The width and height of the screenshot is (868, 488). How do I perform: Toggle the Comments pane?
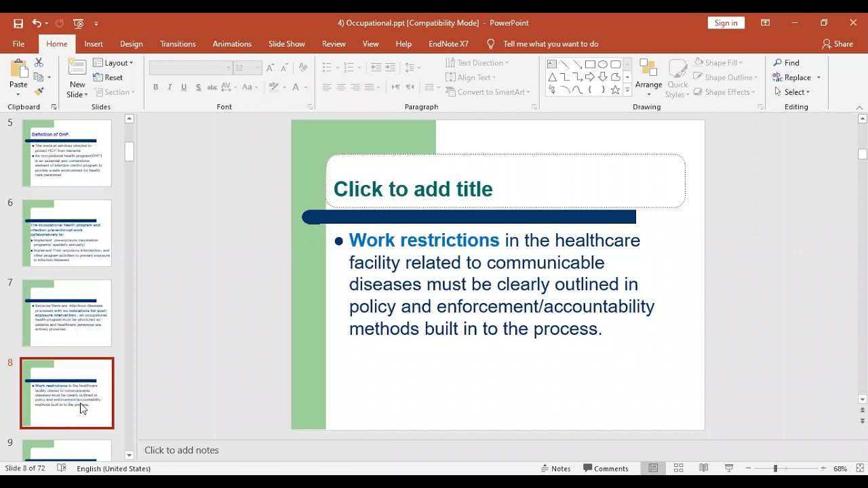click(606, 468)
